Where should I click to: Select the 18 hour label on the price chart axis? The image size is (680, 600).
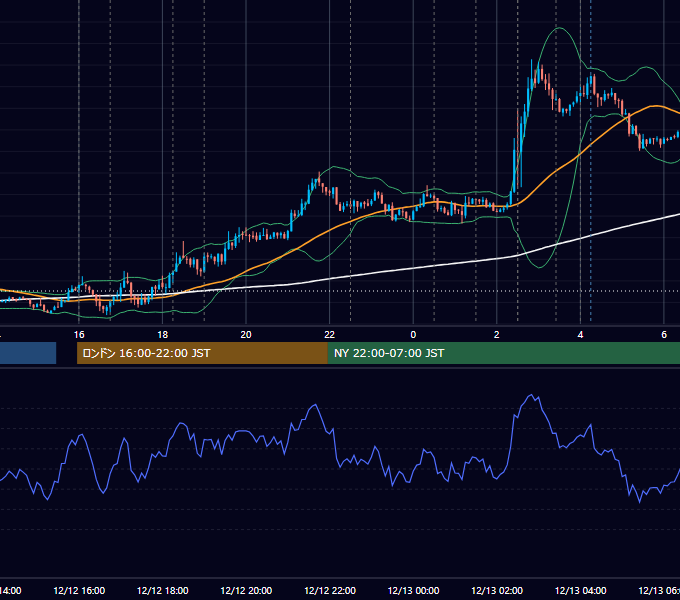[x=163, y=335]
